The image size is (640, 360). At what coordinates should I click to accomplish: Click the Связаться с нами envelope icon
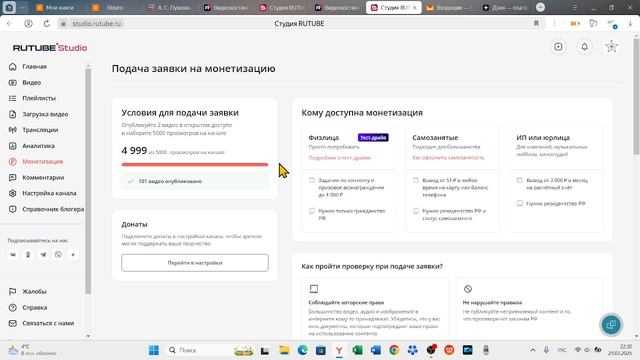tap(13, 323)
